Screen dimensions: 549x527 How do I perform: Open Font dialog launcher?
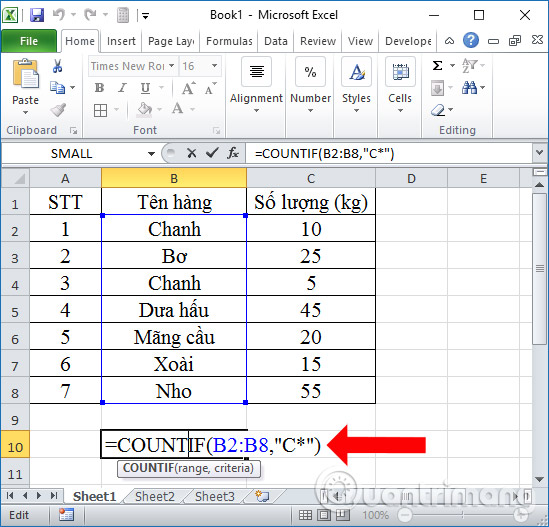pyautogui.click(x=217, y=131)
